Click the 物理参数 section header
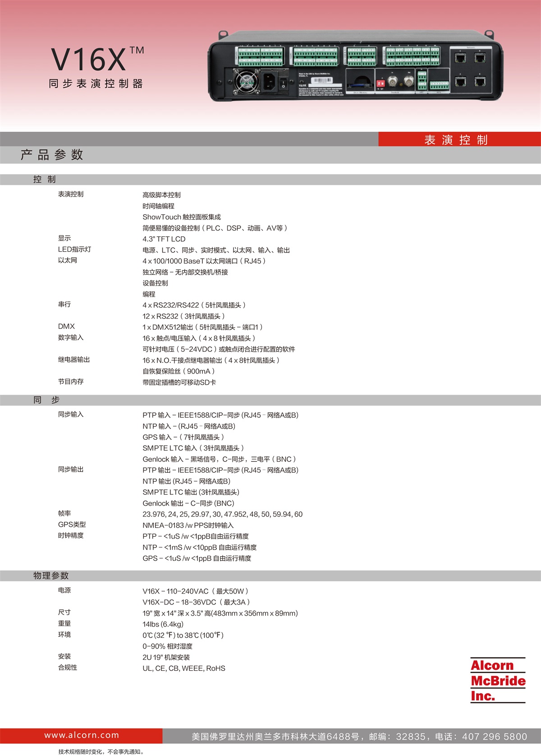Image resolution: width=541 pixels, height=756 pixels. pyautogui.click(x=51, y=576)
